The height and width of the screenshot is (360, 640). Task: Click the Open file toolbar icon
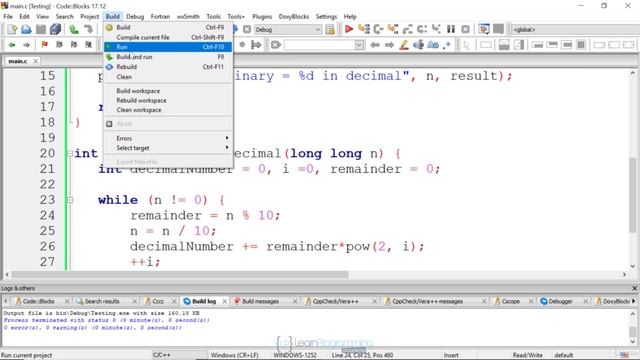pyautogui.click(x=26, y=29)
